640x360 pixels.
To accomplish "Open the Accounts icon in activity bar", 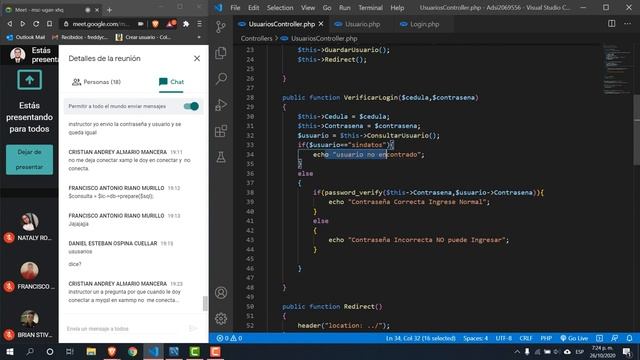I will (221, 293).
